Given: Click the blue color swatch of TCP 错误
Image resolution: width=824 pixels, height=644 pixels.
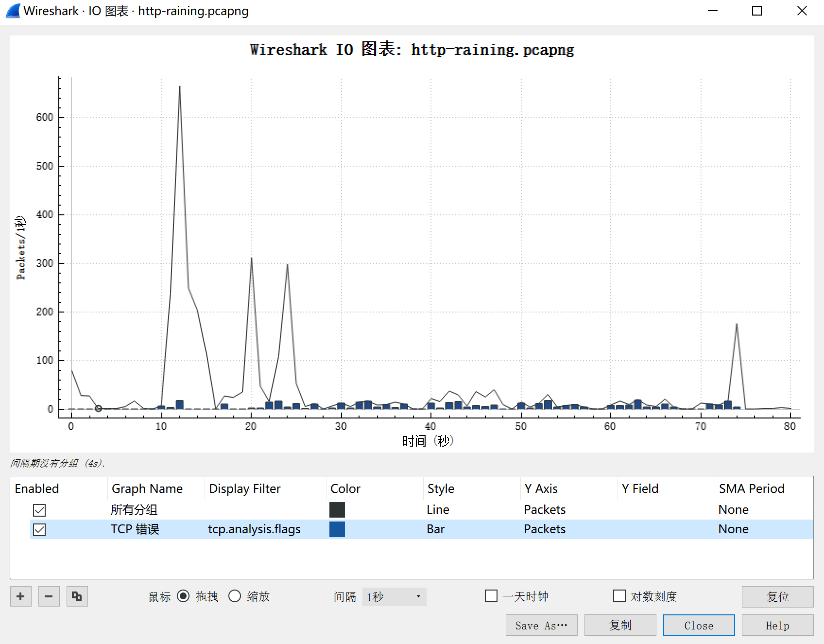Looking at the screenshot, I should (x=337, y=529).
